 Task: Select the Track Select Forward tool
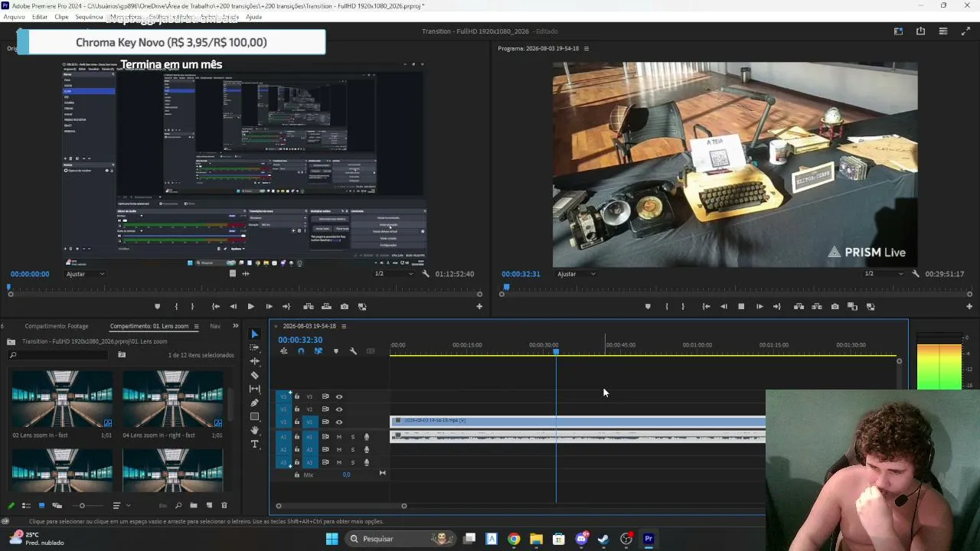(x=255, y=347)
